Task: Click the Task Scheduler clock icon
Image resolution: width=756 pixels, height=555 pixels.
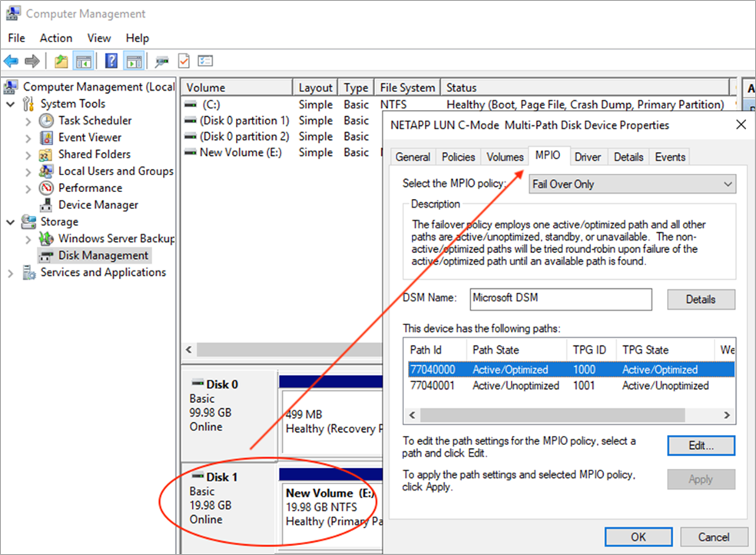Action: [x=47, y=121]
